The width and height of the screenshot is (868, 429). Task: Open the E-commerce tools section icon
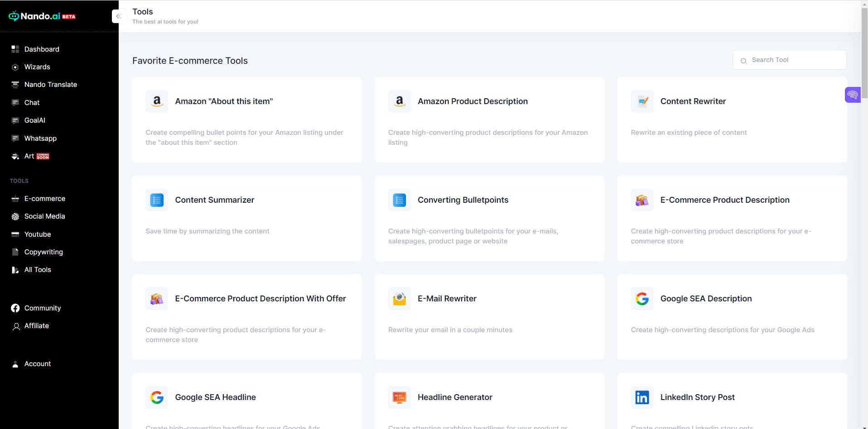15,198
